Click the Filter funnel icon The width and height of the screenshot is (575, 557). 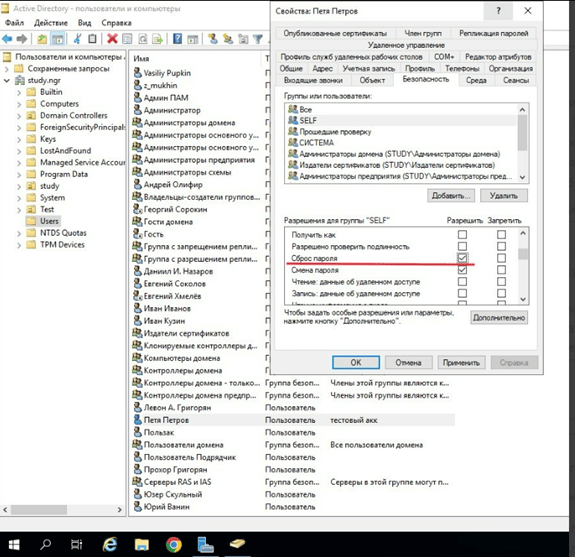pos(258,39)
